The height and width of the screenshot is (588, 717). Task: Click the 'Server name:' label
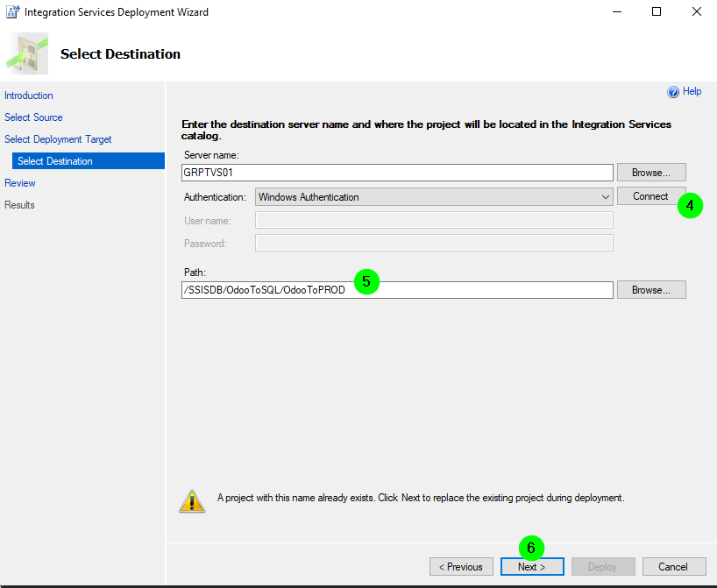click(212, 155)
